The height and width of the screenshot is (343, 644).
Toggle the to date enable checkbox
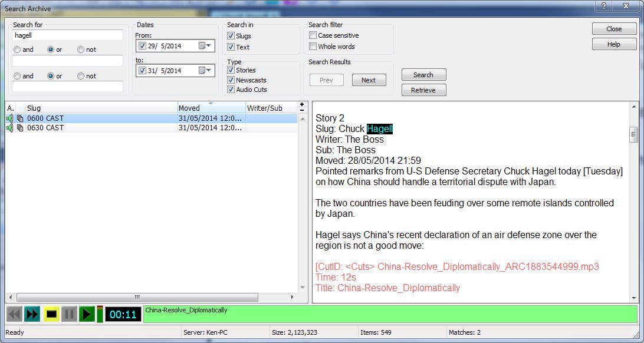click(x=142, y=71)
